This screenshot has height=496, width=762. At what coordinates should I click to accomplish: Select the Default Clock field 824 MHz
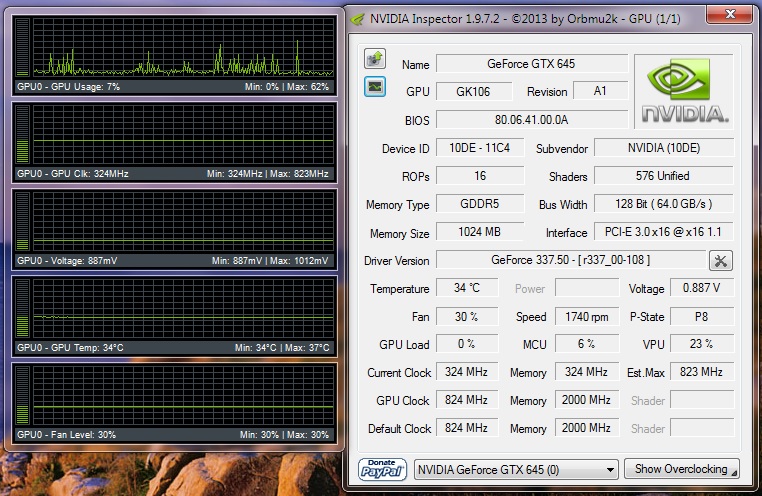pos(467,428)
